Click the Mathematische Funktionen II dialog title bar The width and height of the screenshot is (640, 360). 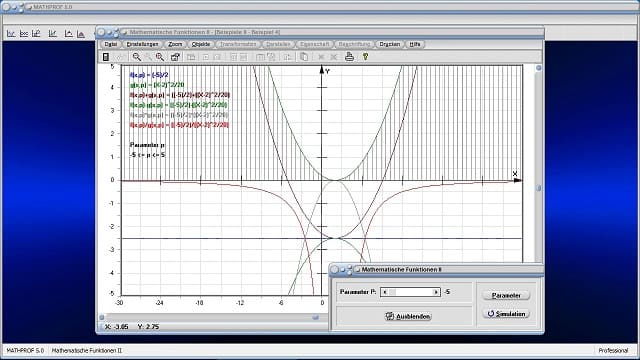pos(436,269)
